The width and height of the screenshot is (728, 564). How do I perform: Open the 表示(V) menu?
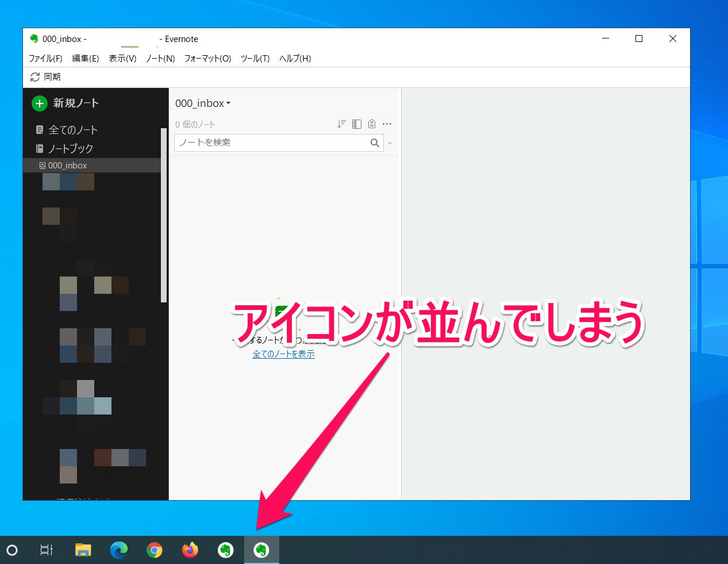click(122, 58)
